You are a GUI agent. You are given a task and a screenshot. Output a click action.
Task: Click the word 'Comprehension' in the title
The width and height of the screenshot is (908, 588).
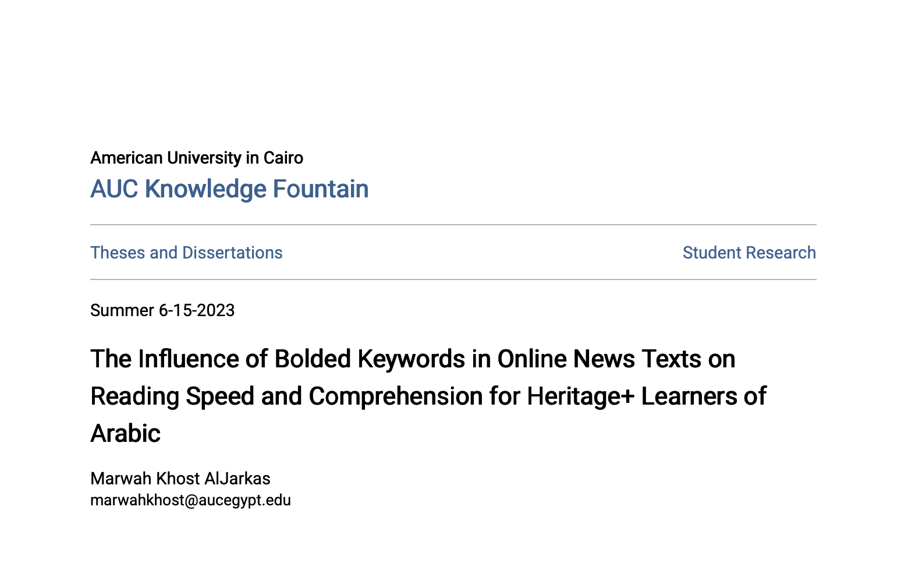(395, 396)
